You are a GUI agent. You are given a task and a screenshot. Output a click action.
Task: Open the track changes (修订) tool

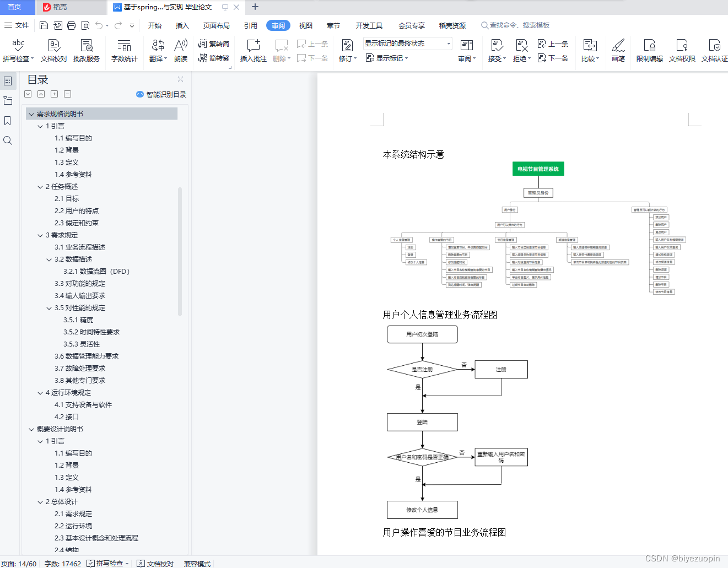[x=348, y=50]
